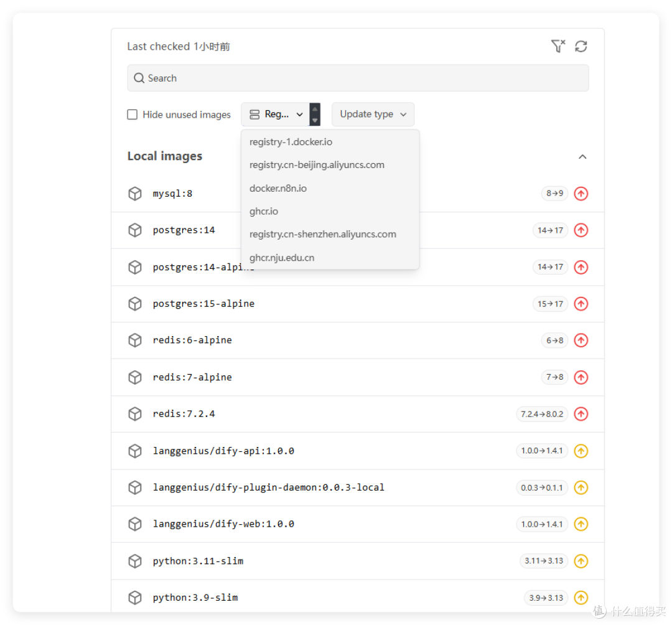Click the red upgrade arrow for postgres:15-alpine
This screenshot has height=625, width=672.
pyautogui.click(x=581, y=304)
